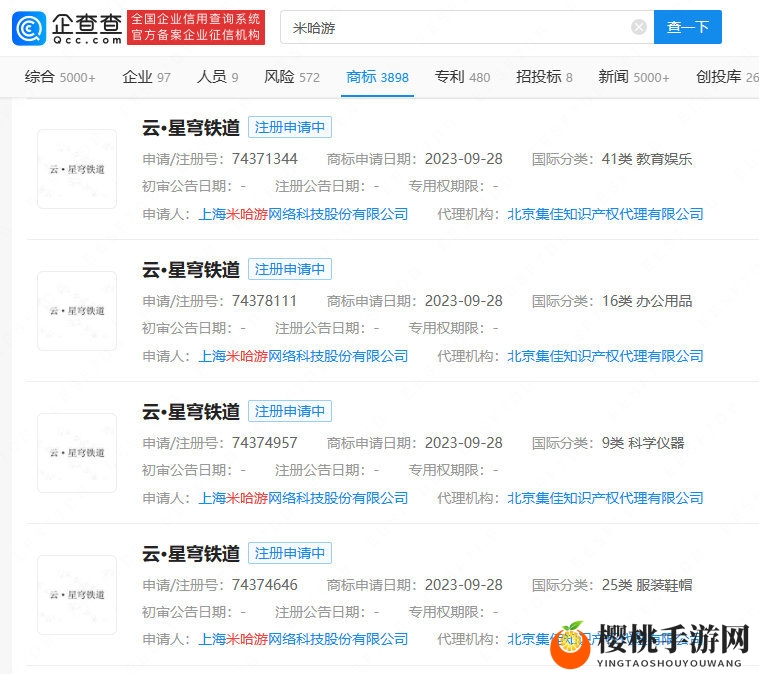This screenshot has height=674, width=759.
Task: Click the 查一下 search button
Action: [687, 27]
